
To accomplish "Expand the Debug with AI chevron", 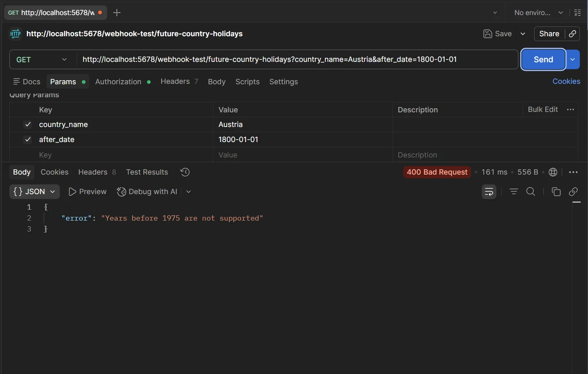I will [189, 192].
